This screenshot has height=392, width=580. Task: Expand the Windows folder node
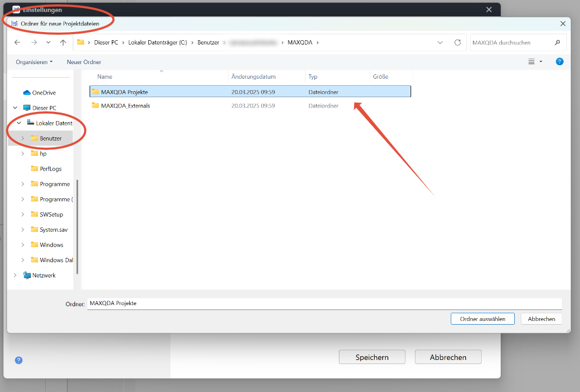coord(23,245)
